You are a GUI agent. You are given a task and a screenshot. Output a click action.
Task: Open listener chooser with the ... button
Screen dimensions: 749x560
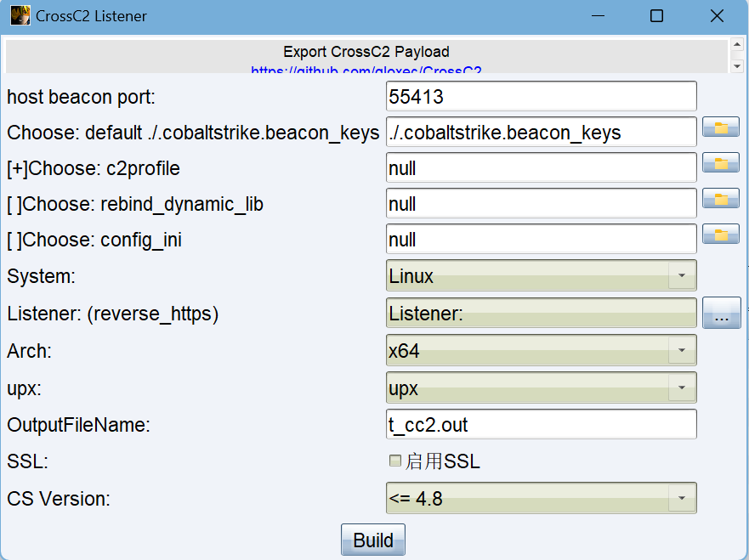point(721,314)
